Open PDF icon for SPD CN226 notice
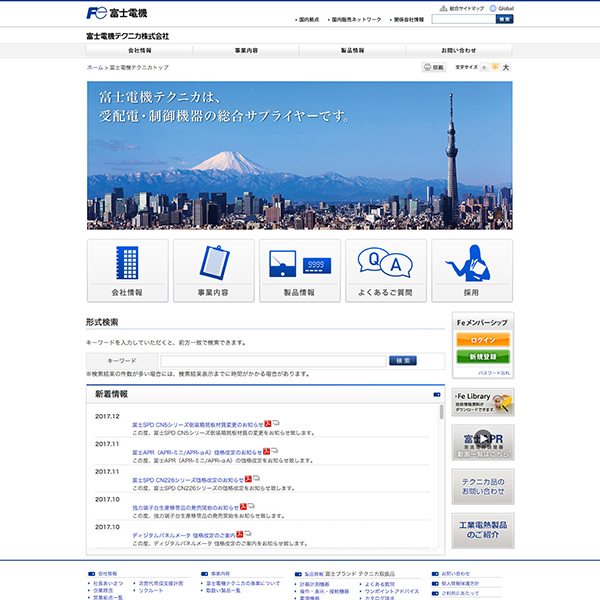The image size is (600, 600). [248, 479]
